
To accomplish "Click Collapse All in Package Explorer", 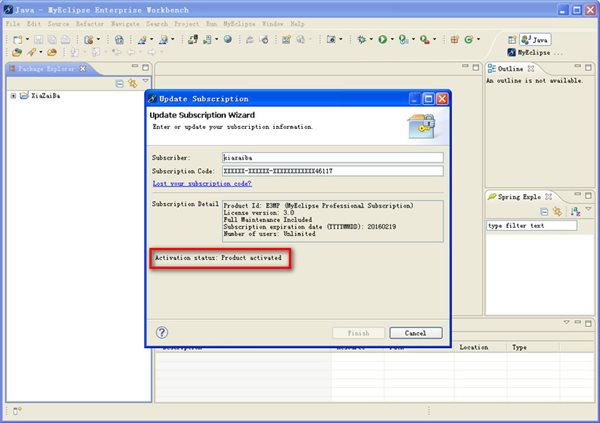I will 119,83.
